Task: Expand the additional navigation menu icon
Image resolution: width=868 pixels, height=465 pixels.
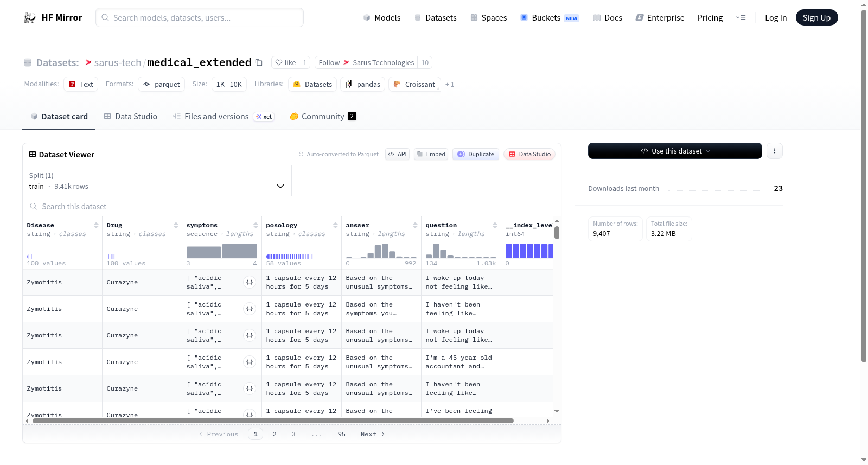Action: [741, 17]
